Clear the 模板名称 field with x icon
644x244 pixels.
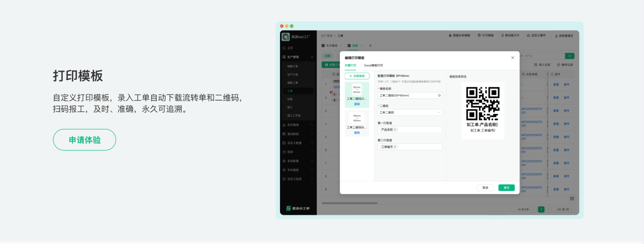[x=439, y=95]
